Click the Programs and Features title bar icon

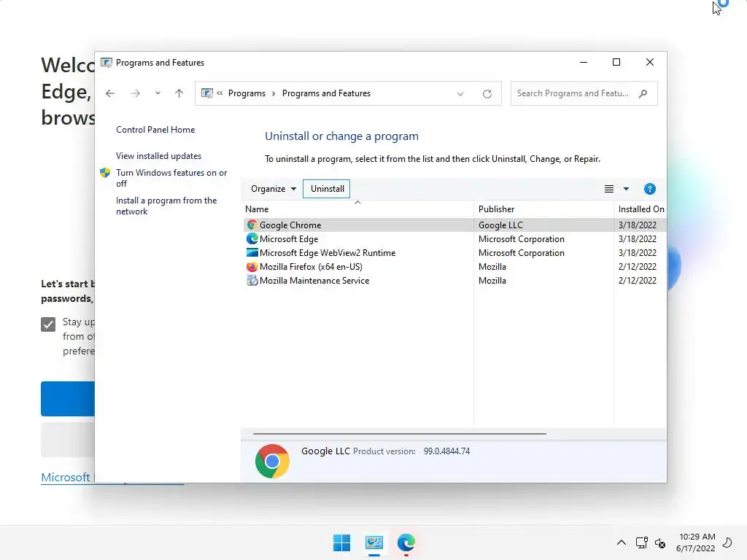[107, 63]
